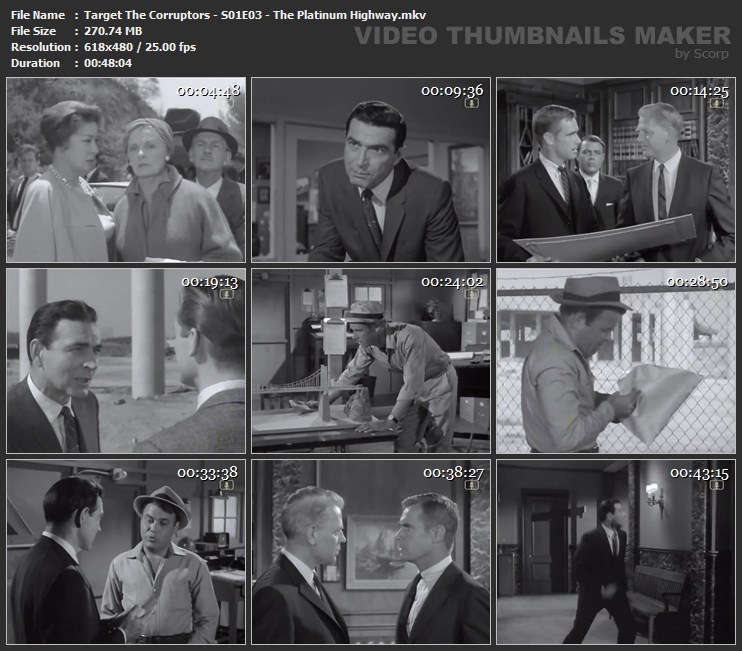The height and width of the screenshot is (651, 742).
Task: Click the speaker icon under timestamp 00:19:13
Action: click(x=227, y=294)
